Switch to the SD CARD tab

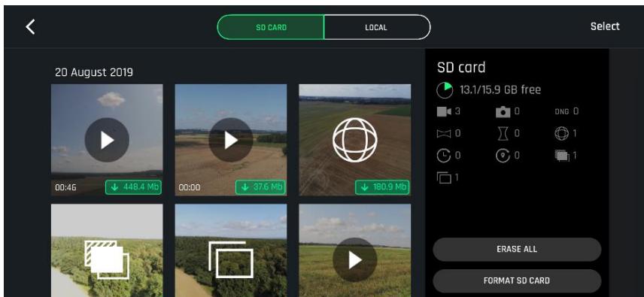(271, 28)
